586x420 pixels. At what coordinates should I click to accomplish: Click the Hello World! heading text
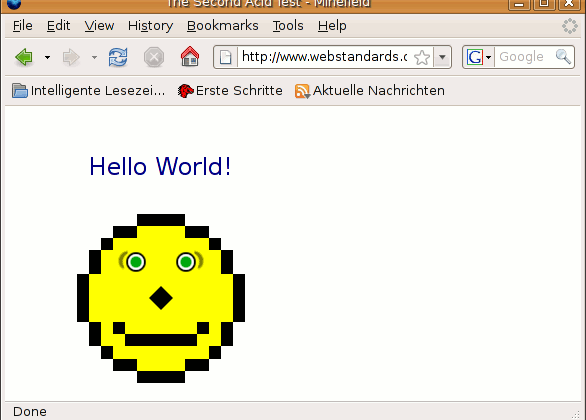pyautogui.click(x=160, y=166)
